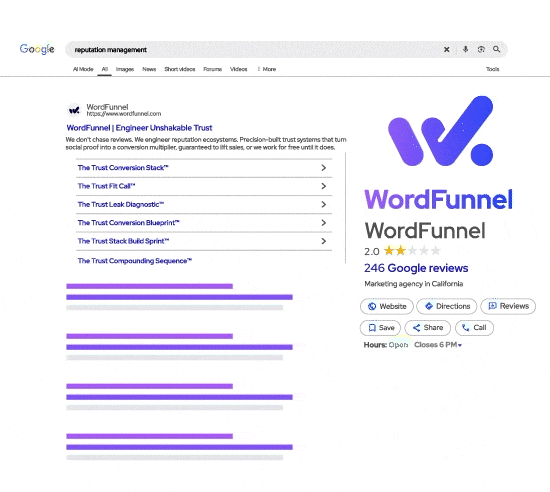Open the Videos tab

(239, 69)
